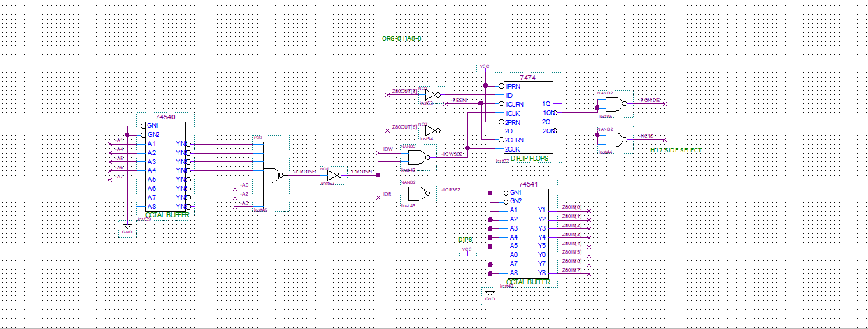Click the A6 input label left of 74540
Viewport: 868px width, 329px height.
[x=120, y=168]
